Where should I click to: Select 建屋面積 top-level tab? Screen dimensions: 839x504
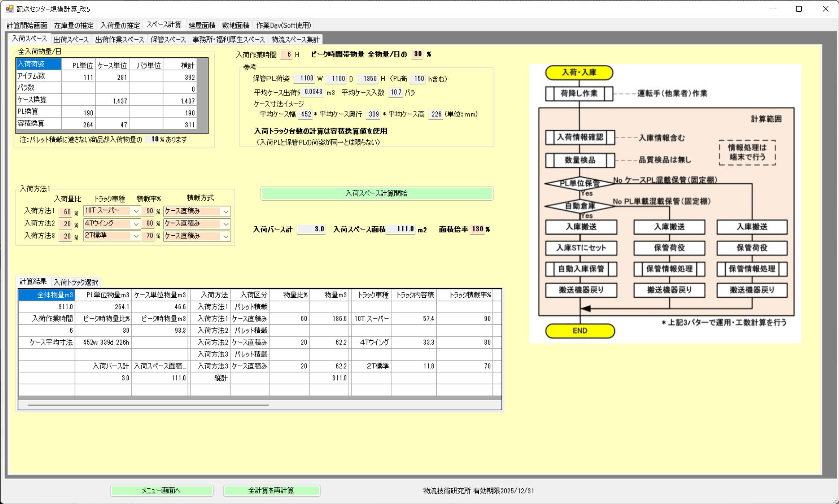[x=202, y=25]
